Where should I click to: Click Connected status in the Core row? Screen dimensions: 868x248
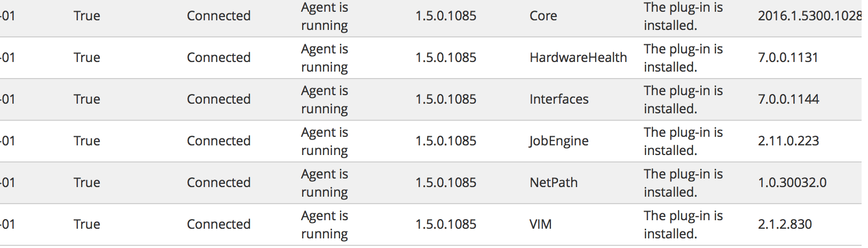coord(218,16)
